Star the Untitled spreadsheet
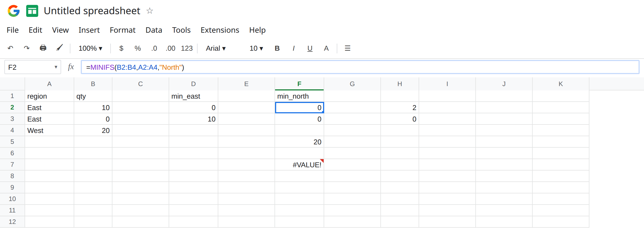644x231 pixels. pos(150,11)
